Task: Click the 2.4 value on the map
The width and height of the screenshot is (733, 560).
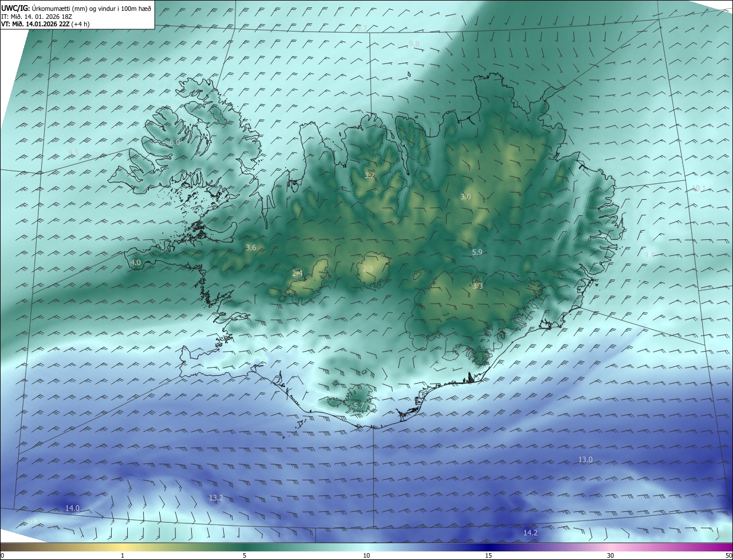Action: [x=297, y=274]
